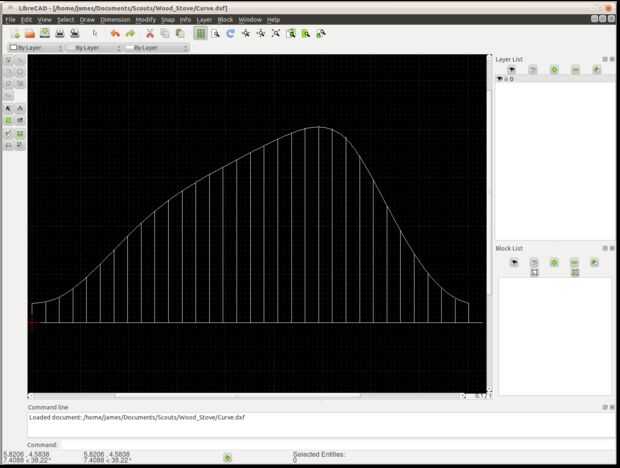
Task: Click the green status bar icon
Action: tap(227, 458)
